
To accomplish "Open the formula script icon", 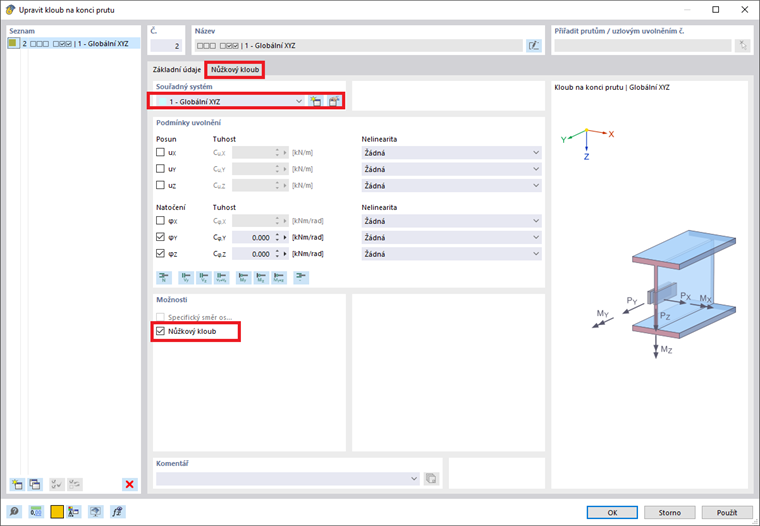I will pyautogui.click(x=117, y=511).
